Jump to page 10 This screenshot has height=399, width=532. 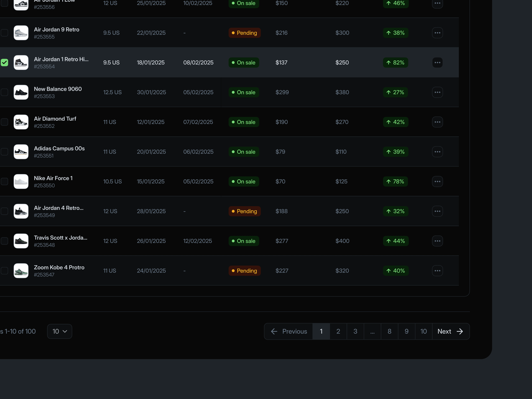[424, 331]
